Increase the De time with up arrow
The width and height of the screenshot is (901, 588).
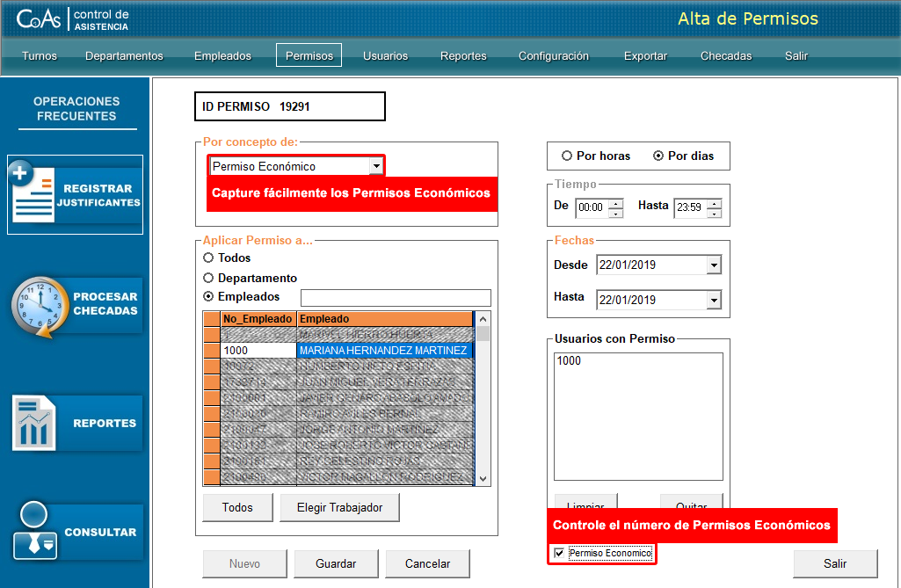coord(616,204)
